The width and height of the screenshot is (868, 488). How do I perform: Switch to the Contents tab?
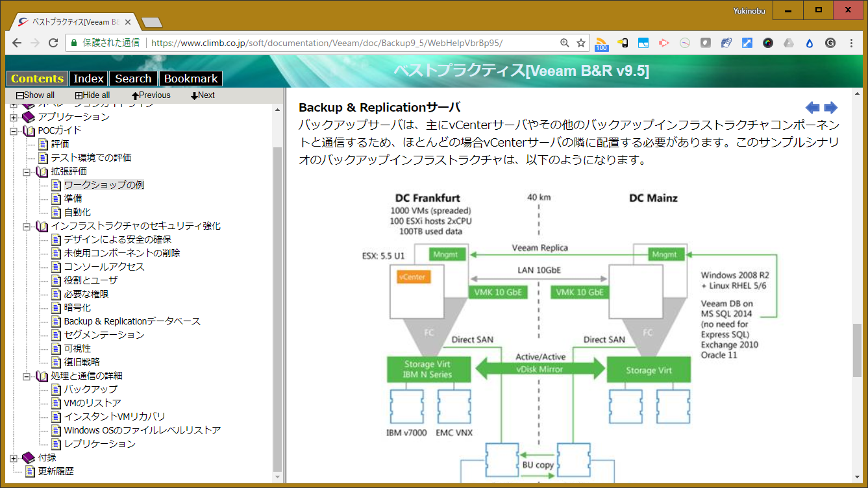(37, 79)
